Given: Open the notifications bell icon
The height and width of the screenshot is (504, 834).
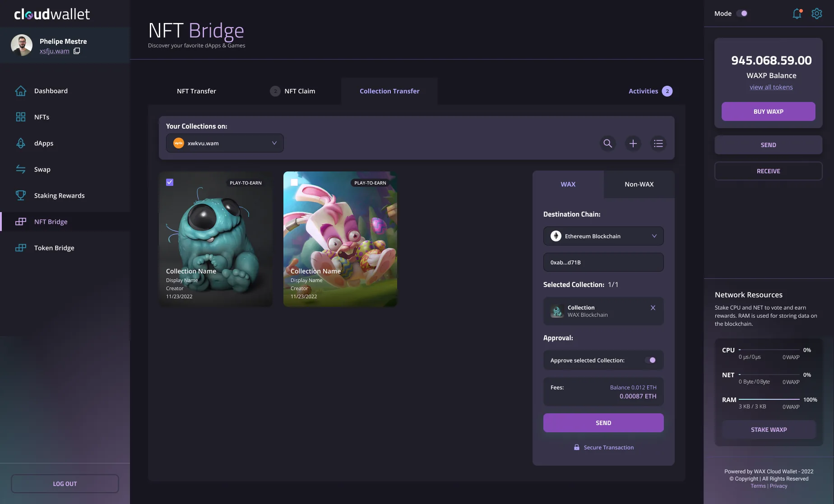Looking at the screenshot, I should 797,14.
